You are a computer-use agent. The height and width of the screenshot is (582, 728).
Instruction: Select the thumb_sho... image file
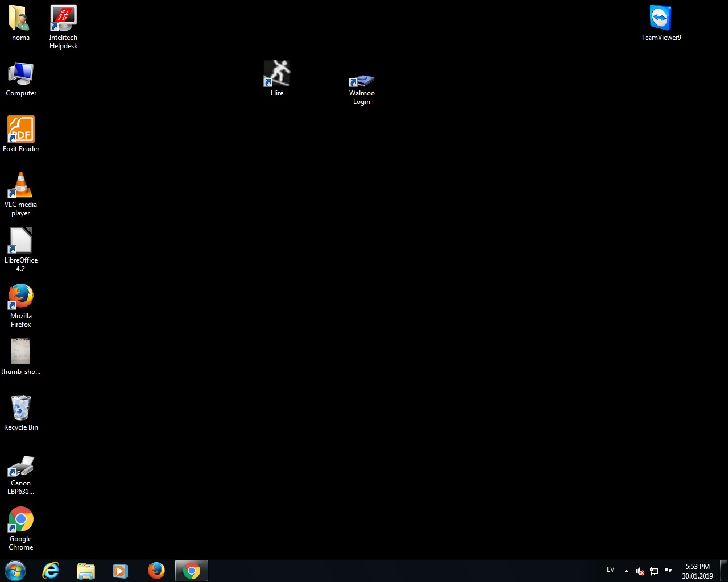click(20, 357)
